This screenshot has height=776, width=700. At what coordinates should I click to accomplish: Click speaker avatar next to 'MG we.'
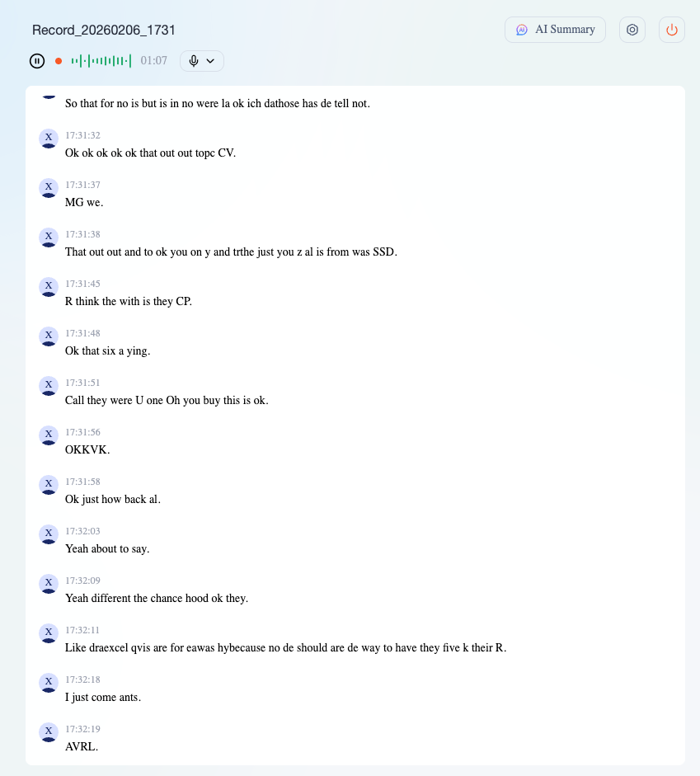[49, 188]
